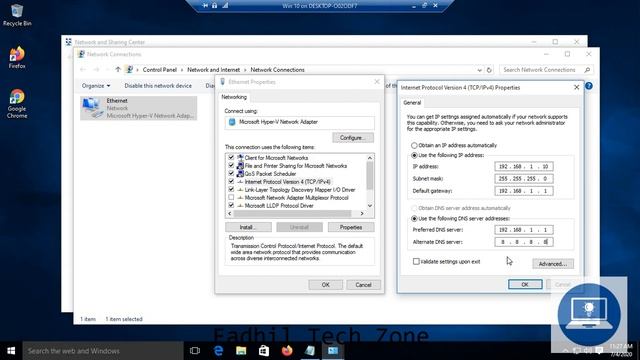Click the Properties button in Ethernet Properties
This screenshot has height=360, width=640.
pos(351,227)
